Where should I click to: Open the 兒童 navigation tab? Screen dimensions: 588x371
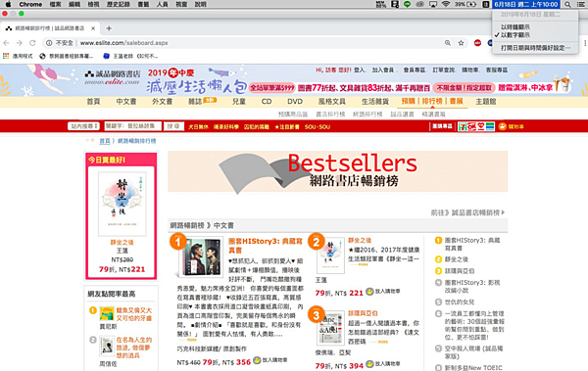[x=239, y=101]
